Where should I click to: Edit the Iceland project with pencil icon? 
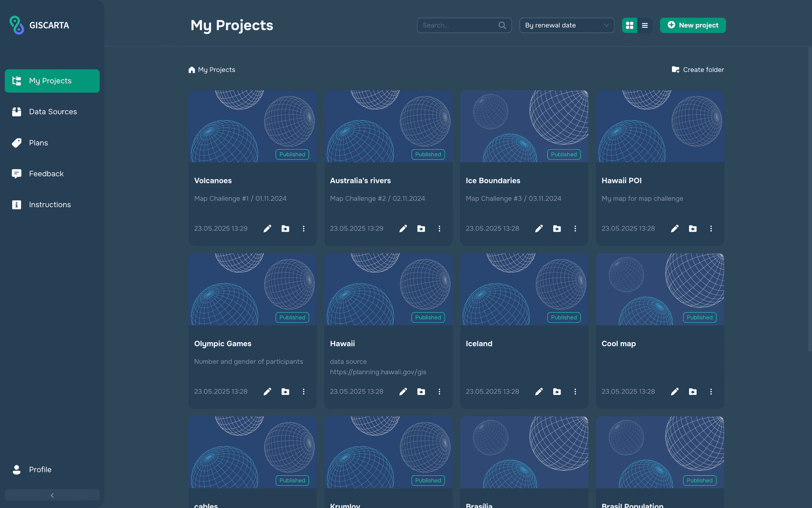pos(539,392)
